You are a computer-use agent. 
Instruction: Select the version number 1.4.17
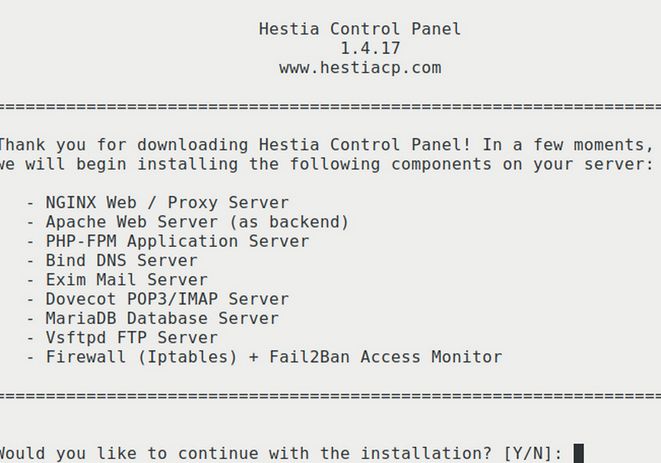(x=360, y=48)
